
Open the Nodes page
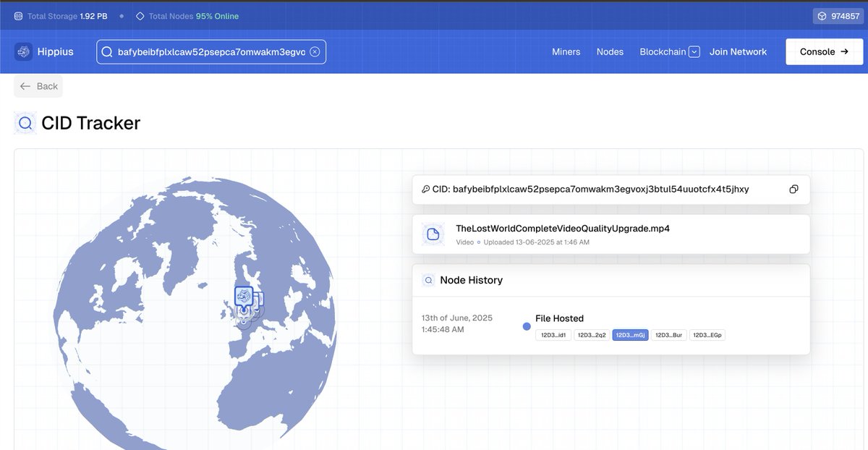pyautogui.click(x=610, y=52)
